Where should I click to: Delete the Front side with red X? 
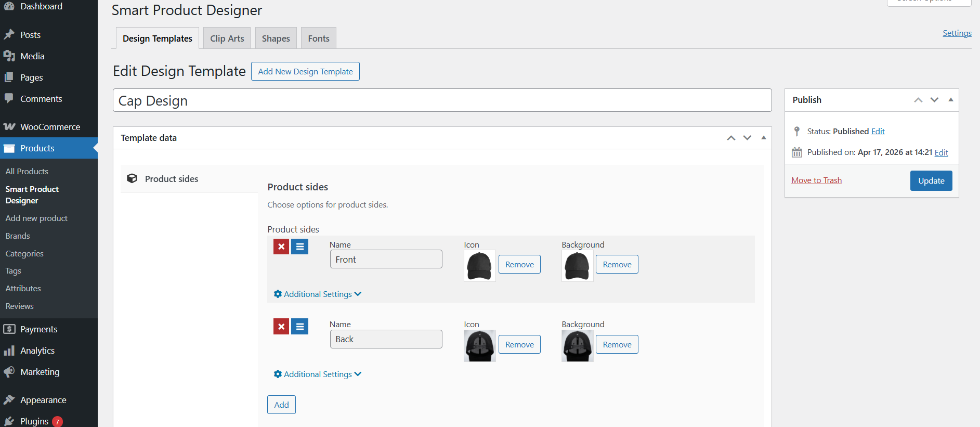[x=281, y=247]
